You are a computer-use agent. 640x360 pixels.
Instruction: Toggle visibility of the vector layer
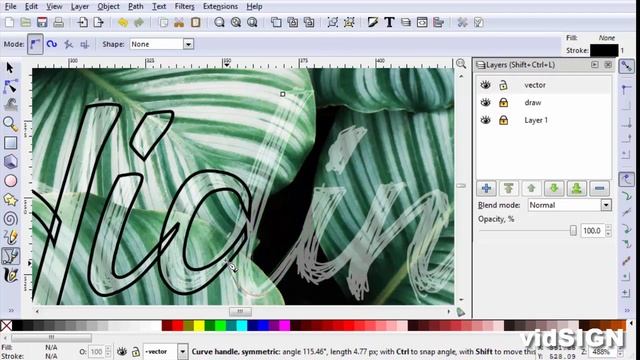[x=485, y=84]
